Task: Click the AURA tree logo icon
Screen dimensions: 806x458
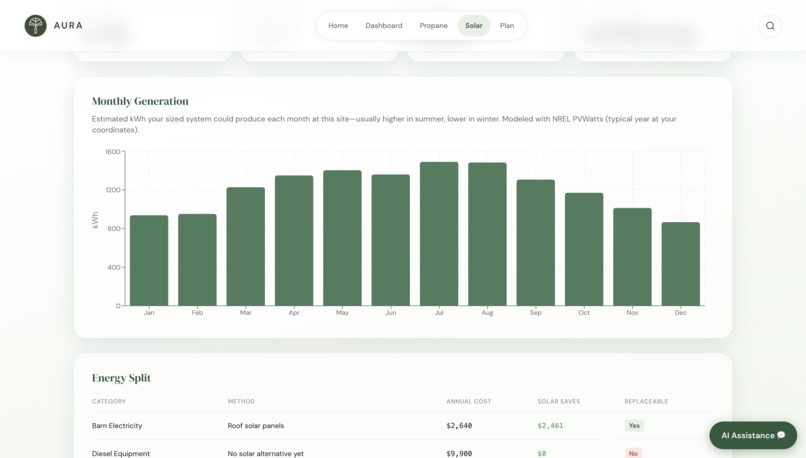Action: (35, 26)
